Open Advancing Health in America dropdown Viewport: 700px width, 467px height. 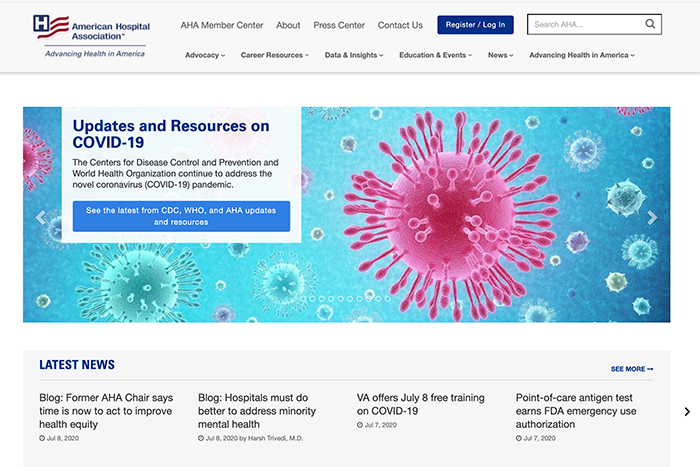coord(582,55)
